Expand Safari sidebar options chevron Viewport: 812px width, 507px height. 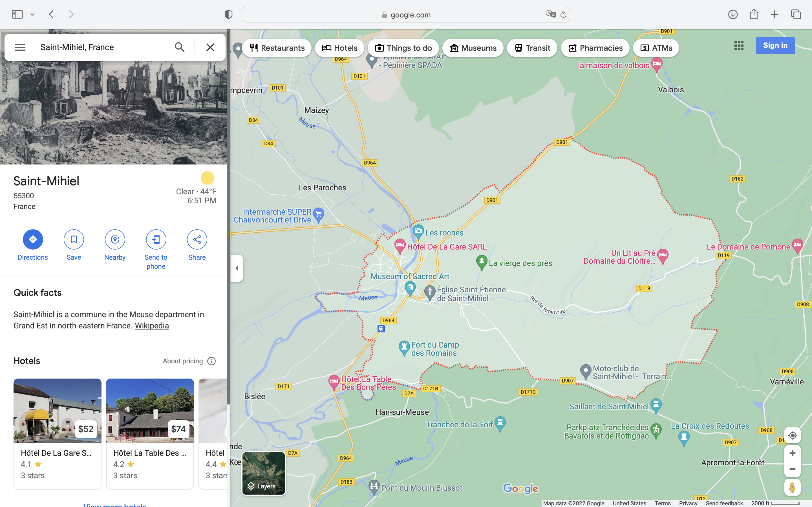click(x=32, y=14)
